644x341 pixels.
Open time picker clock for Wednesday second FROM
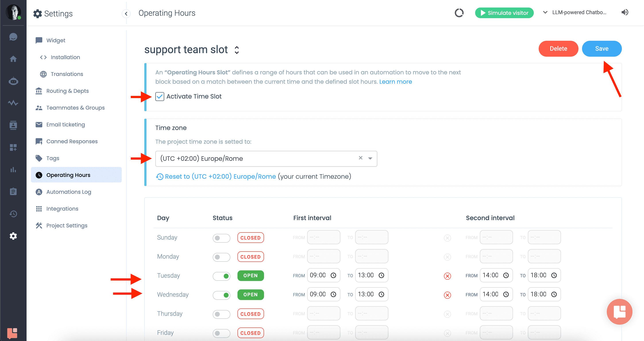pyautogui.click(x=506, y=294)
